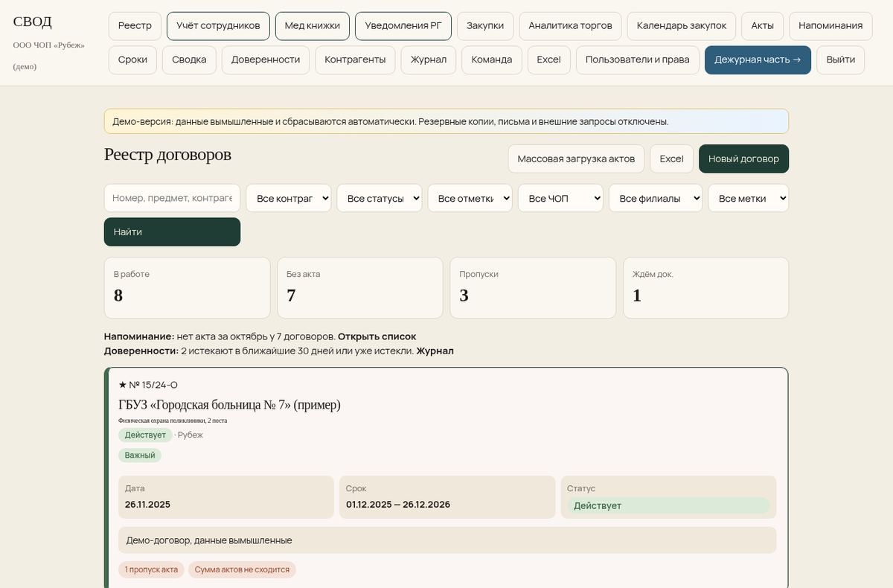The image size is (893, 588).
Task: Click the Найти search button
Action: coord(172,231)
